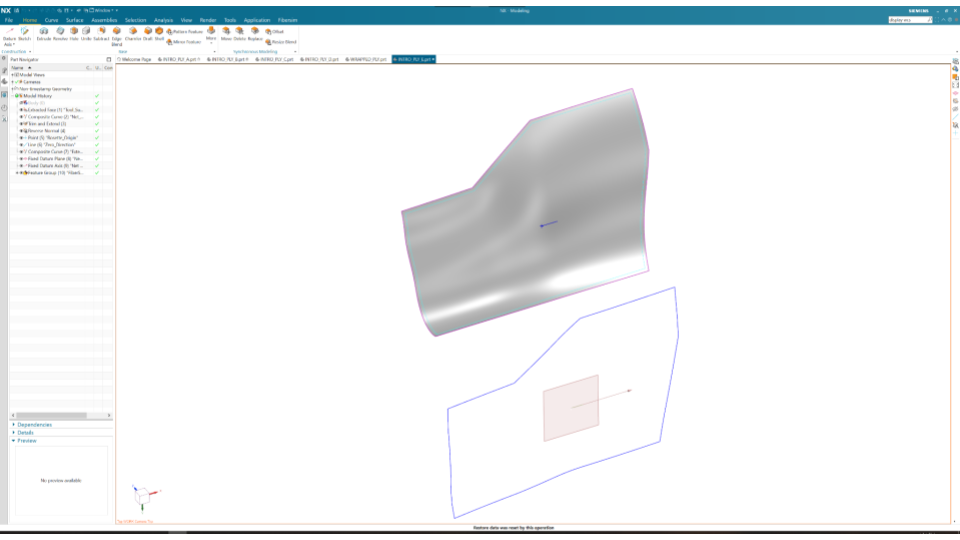The image size is (960, 540).
Task: Expand the Model Views tree node
Action: tap(13, 74)
